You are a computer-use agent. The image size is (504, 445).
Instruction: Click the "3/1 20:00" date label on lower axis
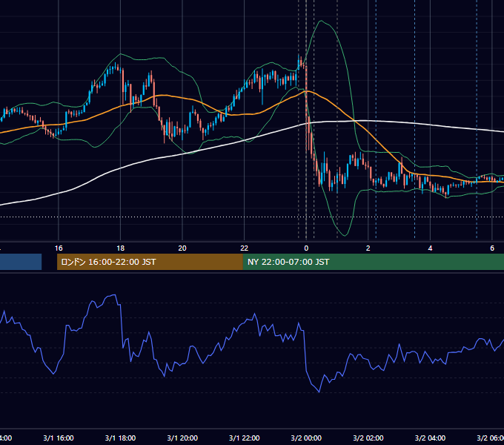pos(182,438)
